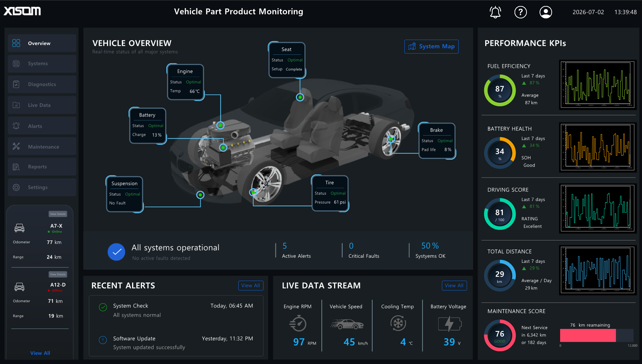Open Settings in the sidebar

tap(42, 187)
